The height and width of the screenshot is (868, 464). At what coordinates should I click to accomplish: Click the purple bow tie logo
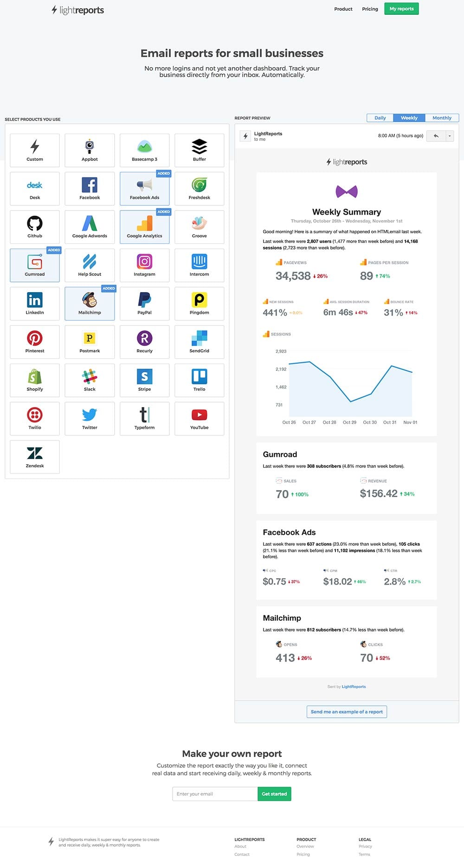pyautogui.click(x=347, y=191)
